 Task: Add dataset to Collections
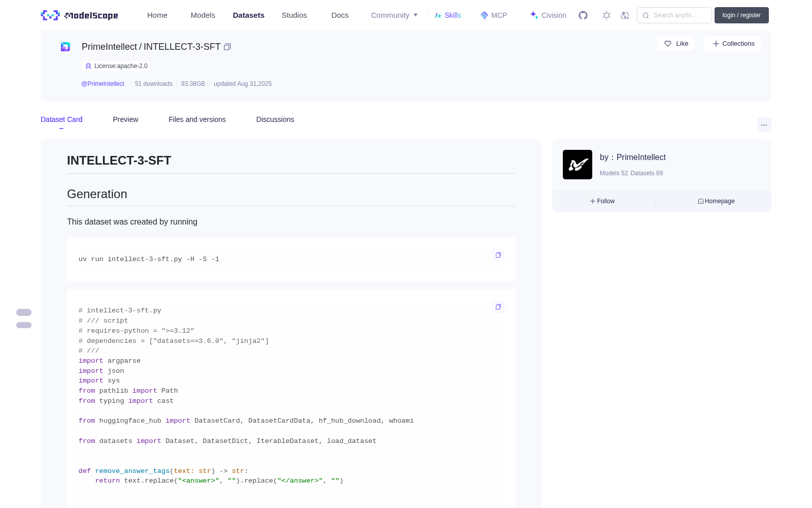tap(733, 44)
